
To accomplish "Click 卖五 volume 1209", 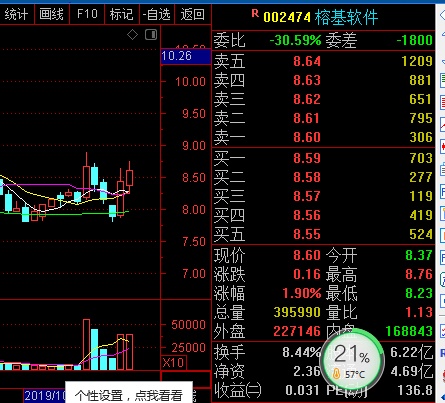I will [x=417, y=61].
